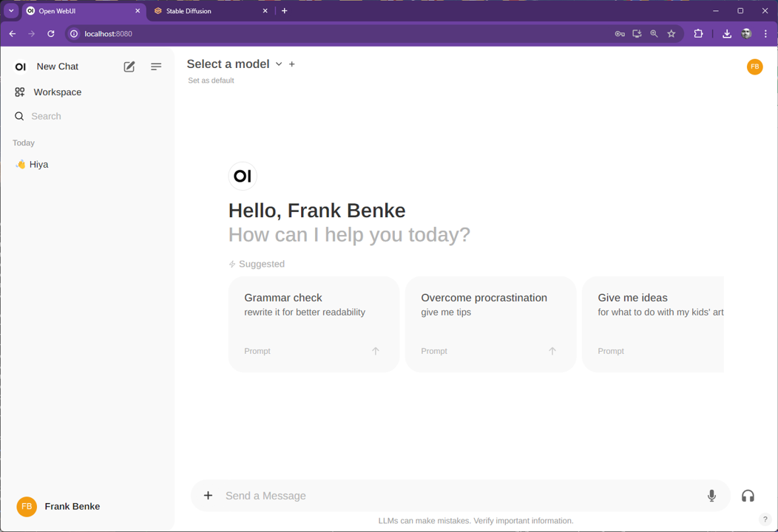The height and width of the screenshot is (532, 778).
Task: Start voice input with the microphone icon
Action: tap(711, 496)
